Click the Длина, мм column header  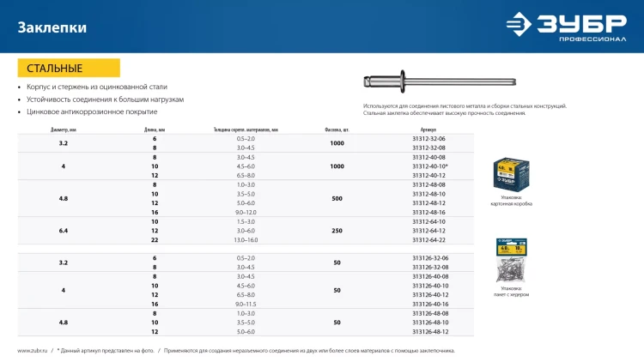[155, 130]
